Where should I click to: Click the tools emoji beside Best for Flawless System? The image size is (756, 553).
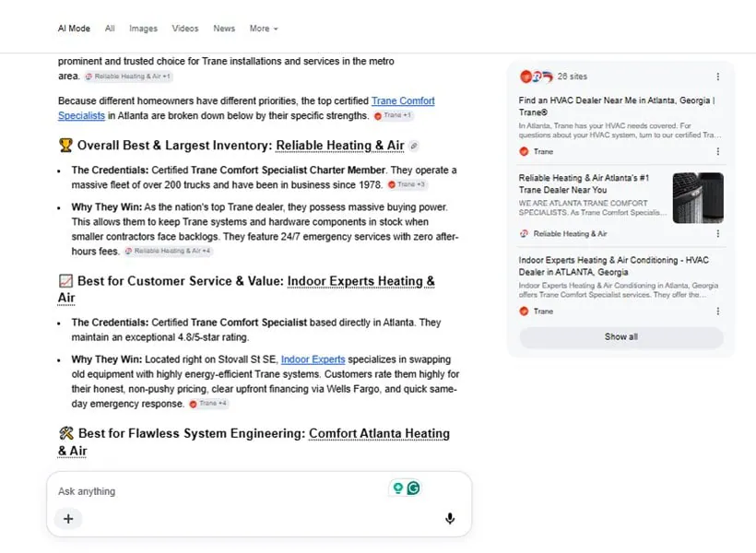66,433
